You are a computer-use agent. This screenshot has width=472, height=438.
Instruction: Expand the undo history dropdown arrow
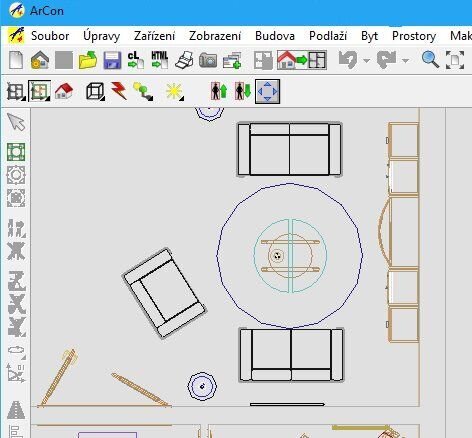coord(366,60)
